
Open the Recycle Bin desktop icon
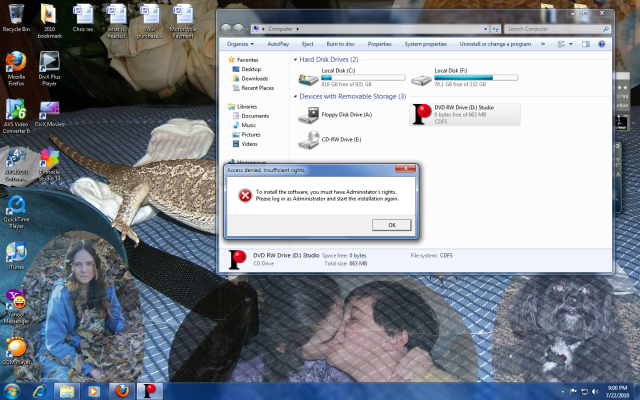pyautogui.click(x=16, y=18)
